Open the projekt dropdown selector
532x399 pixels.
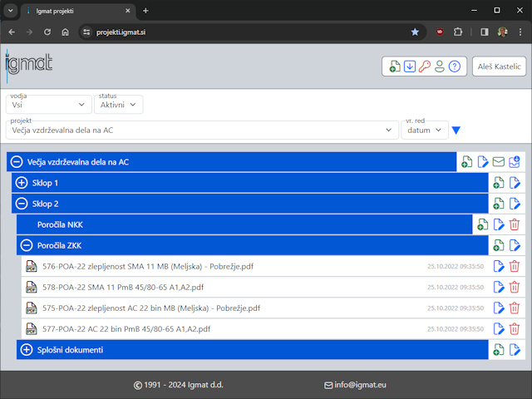coord(202,130)
